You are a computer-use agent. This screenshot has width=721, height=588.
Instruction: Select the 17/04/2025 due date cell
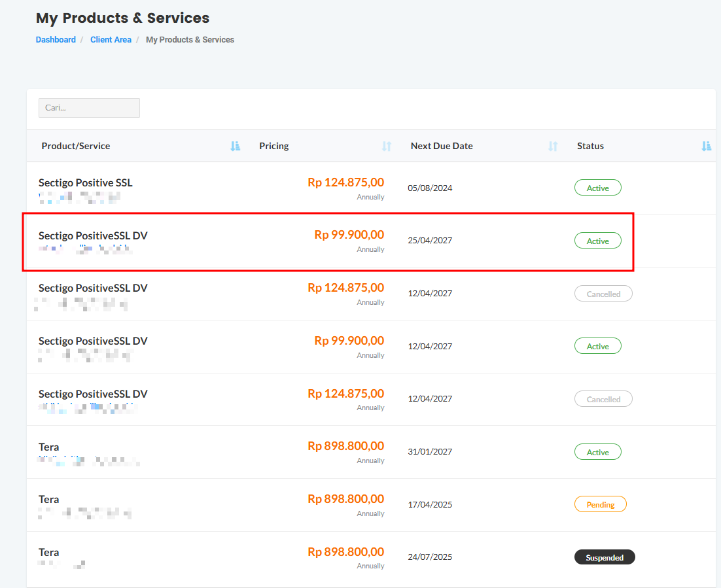(x=430, y=504)
